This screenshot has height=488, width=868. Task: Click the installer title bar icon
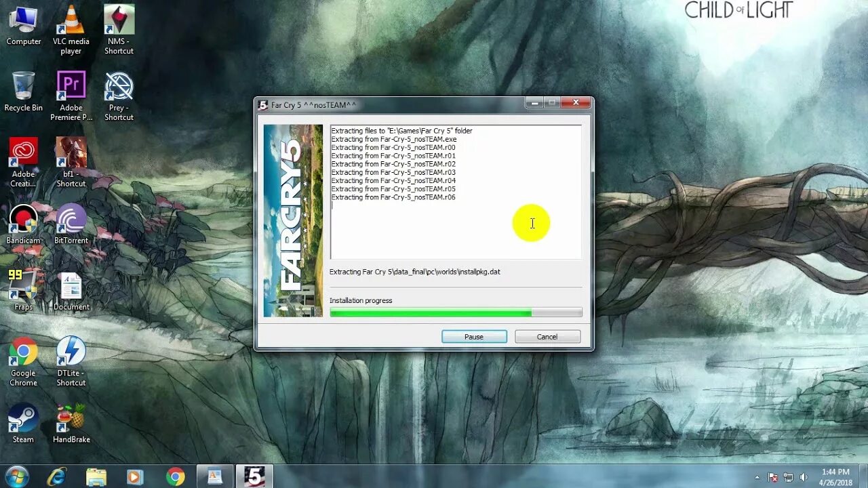(x=263, y=105)
